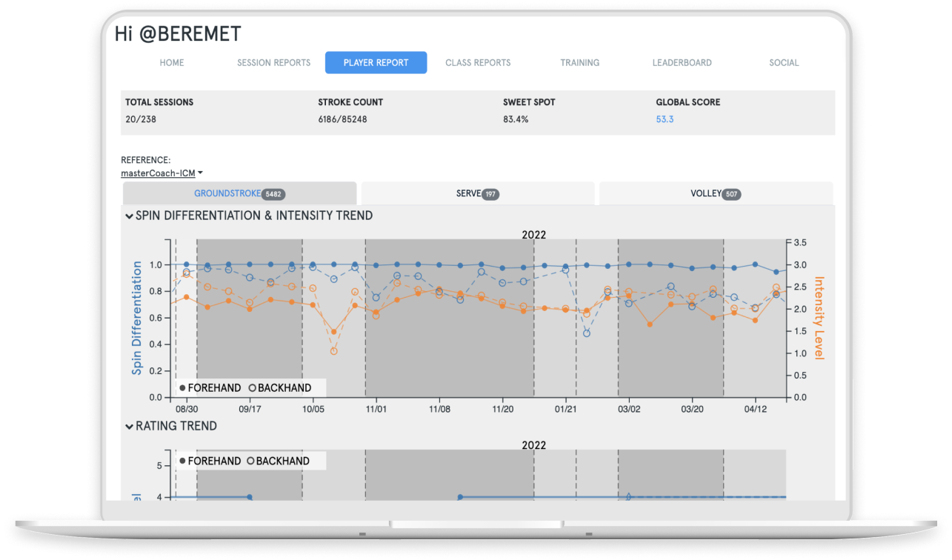Toggle FOREHAND legend in spin chart
This screenshot has width=952, height=560.
tap(211, 388)
